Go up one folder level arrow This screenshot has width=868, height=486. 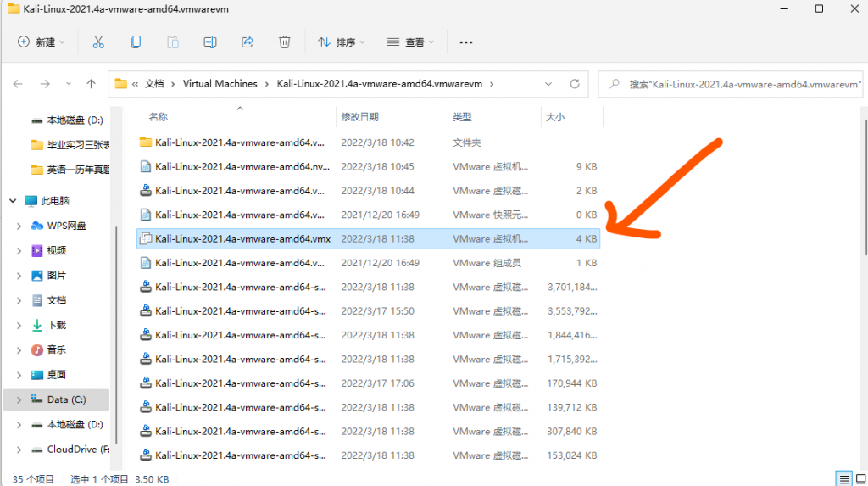point(92,84)
